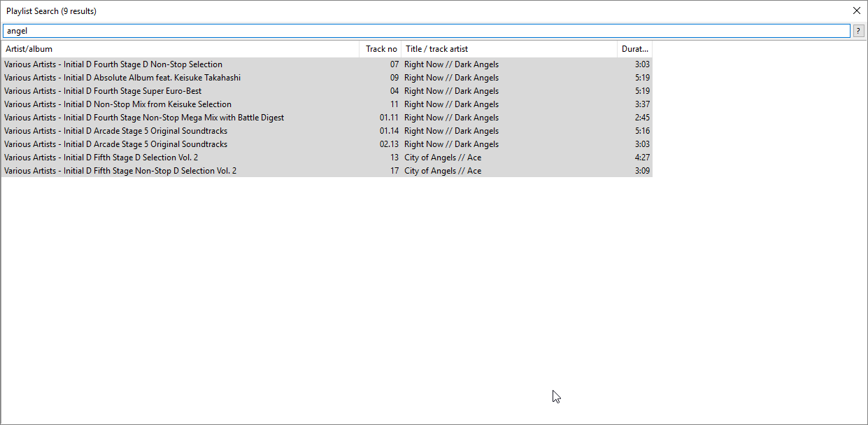This screenshot has height=425, width=868.
Task: Click the search field containing 'angel'
Action: coord(426,31)
